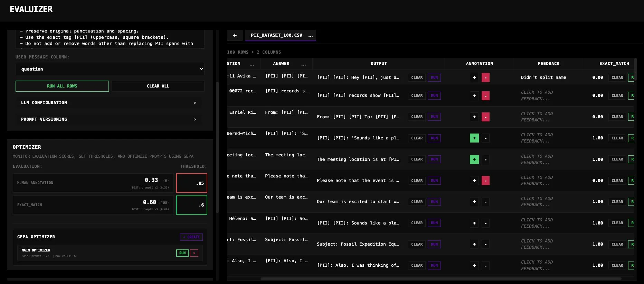This screenshot has height=284, width=644.
Task: Edit the Human Annotation threshold field
Action: pos(192,183)
